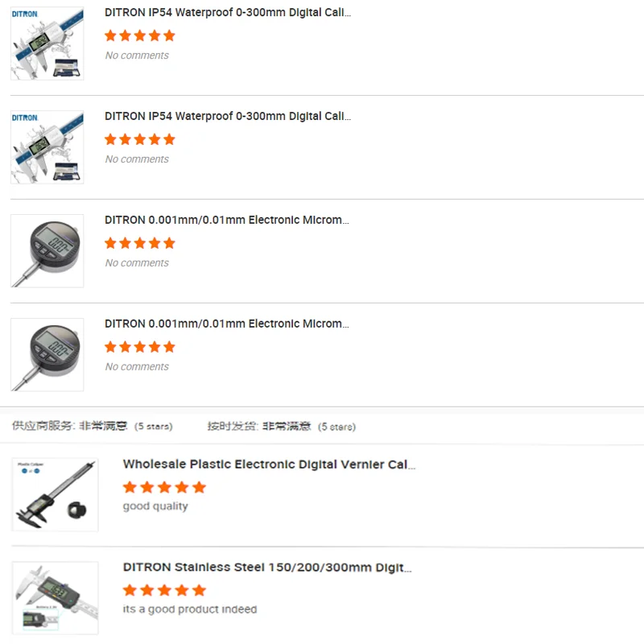The image size is (644, 644).
Task: Click star rating above 'its a good product indeed'
Action: coord(164,591)
